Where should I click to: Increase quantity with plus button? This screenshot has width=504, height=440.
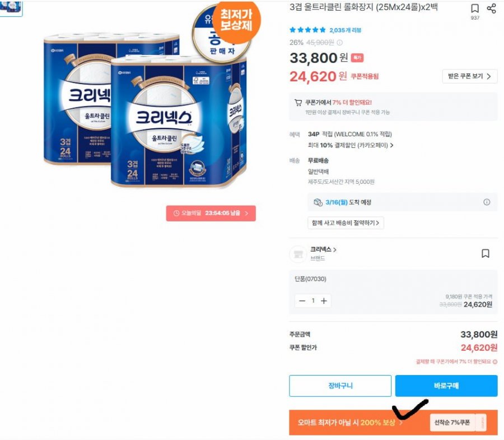[x=324, y=301]
